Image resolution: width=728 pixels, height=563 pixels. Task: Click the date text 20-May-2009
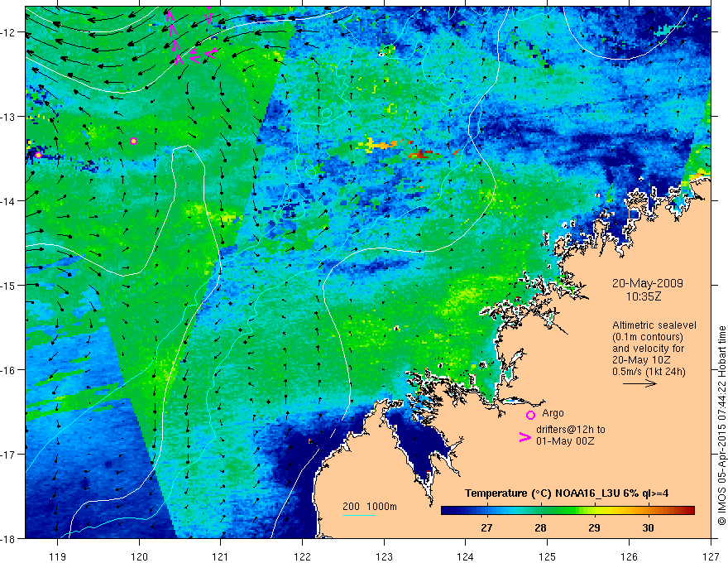coord(647,283)
